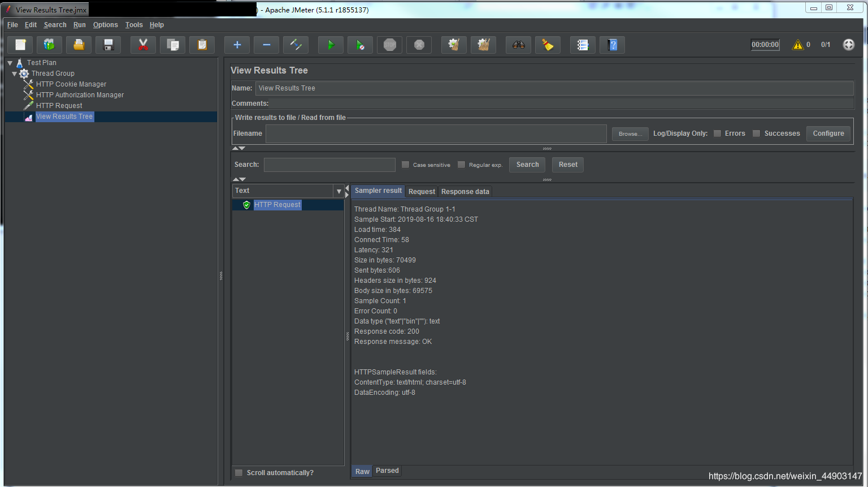Select HTTP Authorization Manager in tree
The width and height of the screenshot is (868, 487).
pos(80,95)
